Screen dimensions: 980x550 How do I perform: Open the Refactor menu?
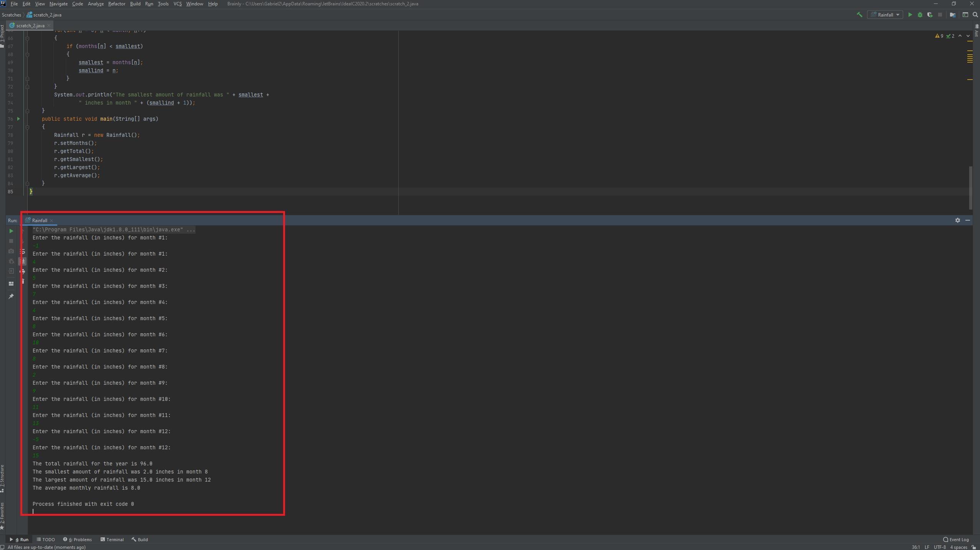(x=116, y=4)
